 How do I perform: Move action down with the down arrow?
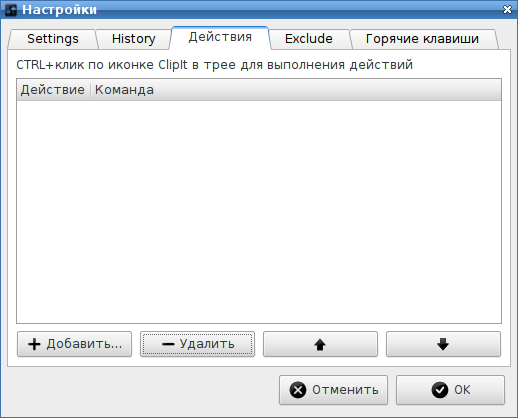443,344
